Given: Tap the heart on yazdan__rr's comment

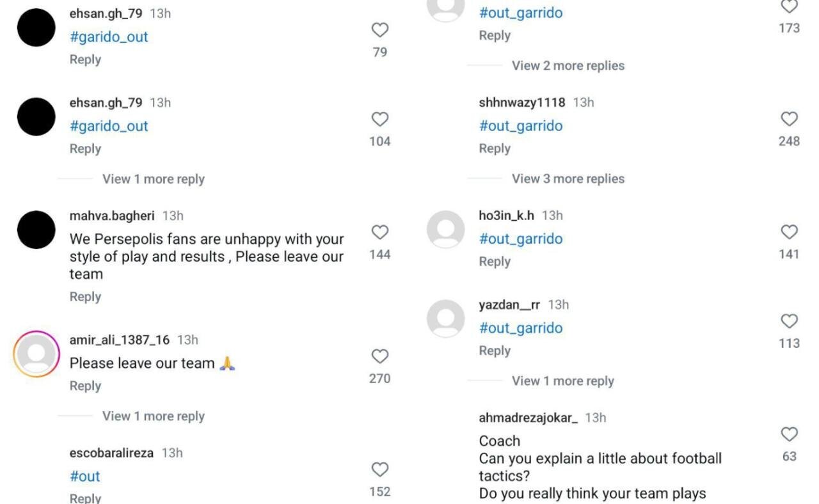Looking at the screenshot, I should coord(790,321).
